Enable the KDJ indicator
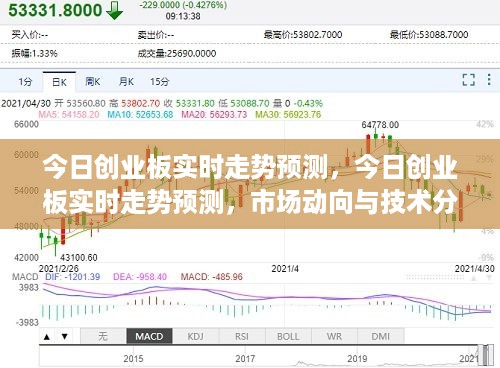 [x=196, y=336]
